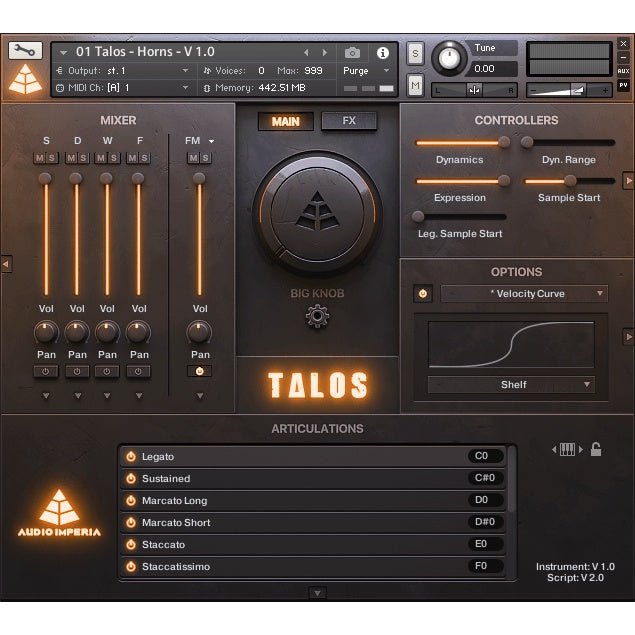Viewport: 635px width, 635px height.
Task: Switch to the FX tab
Action: (x=349, y=121)
